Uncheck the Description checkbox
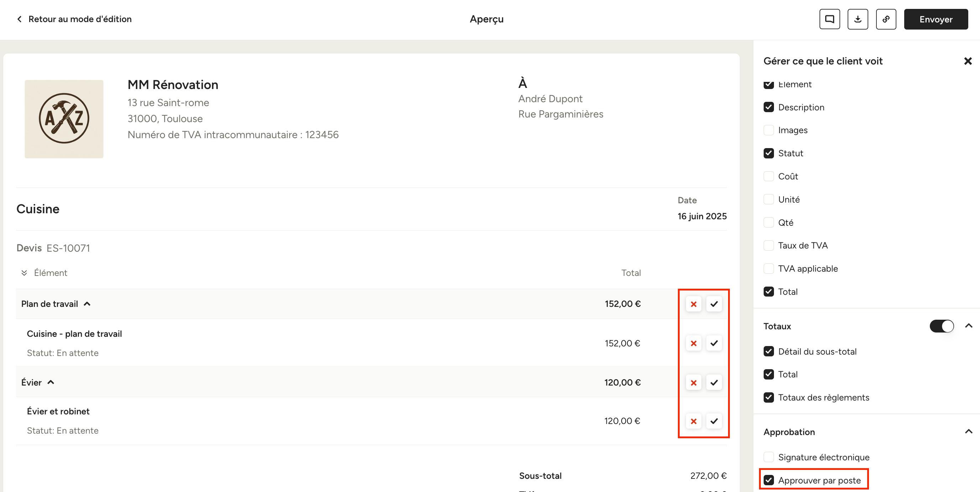This screenshot has width=980, height=492. coord(769,107)
